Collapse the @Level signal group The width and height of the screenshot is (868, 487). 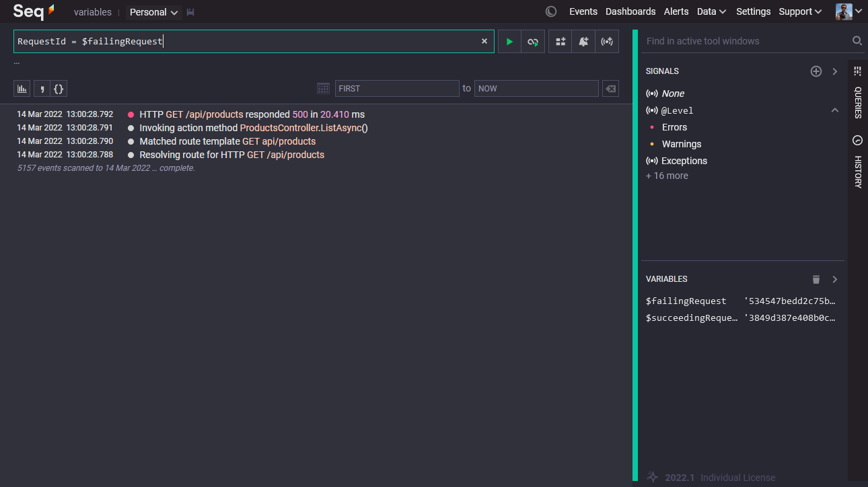835,110
